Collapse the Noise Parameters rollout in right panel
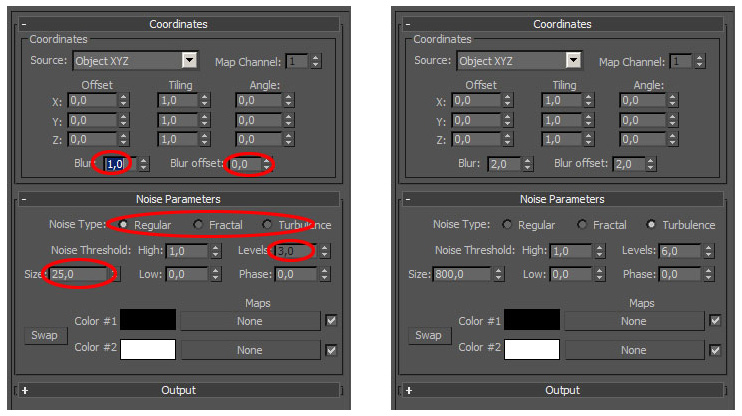This screenshot has height=416, width=742. pyautogui.click(x=407, y=199)
